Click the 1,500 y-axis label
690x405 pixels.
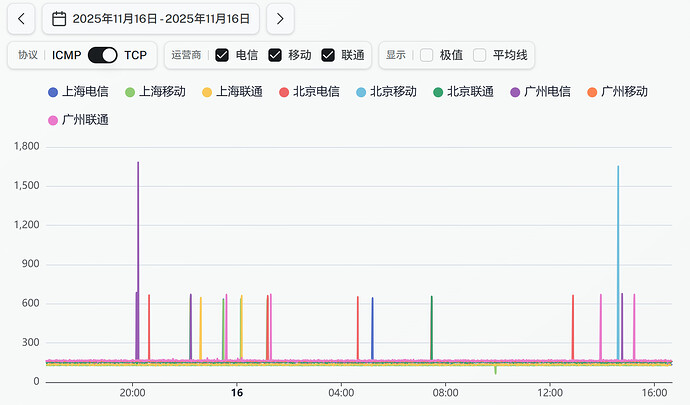pos(26,185)
